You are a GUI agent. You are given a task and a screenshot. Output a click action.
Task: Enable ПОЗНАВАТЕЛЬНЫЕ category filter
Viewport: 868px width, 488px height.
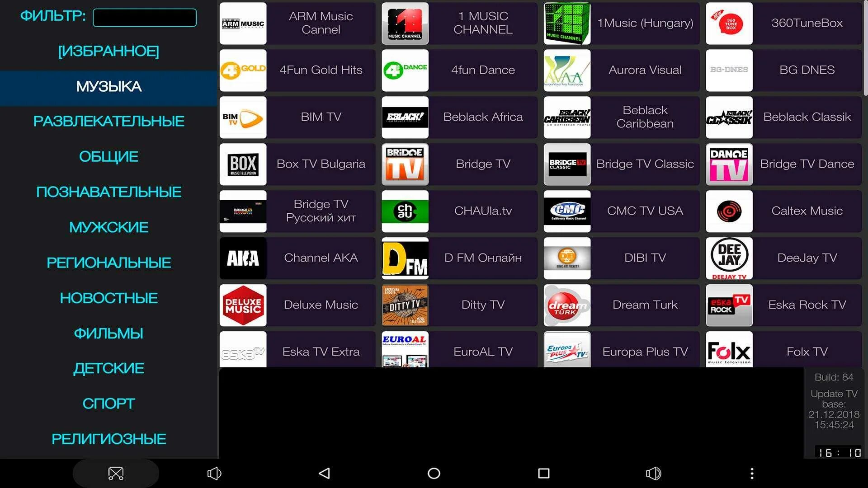point(108,192)
